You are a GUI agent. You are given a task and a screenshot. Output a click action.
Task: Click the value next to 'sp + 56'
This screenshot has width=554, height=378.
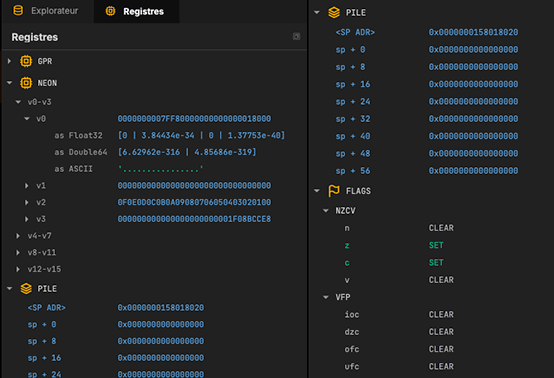click(473, 171)
